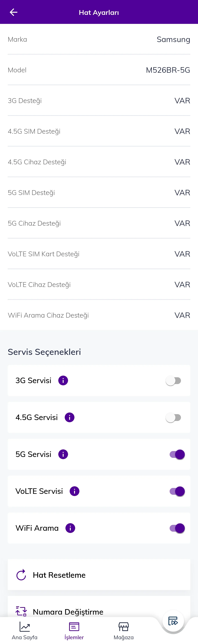198x644 pixels.
Task: Open Hat Resetleme option
Action: pos(59,575)
